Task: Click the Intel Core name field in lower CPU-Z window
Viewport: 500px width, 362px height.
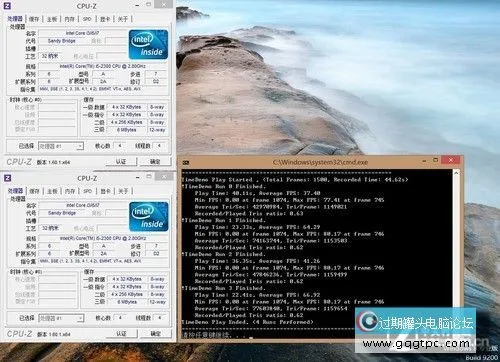Action: (83, 205)
